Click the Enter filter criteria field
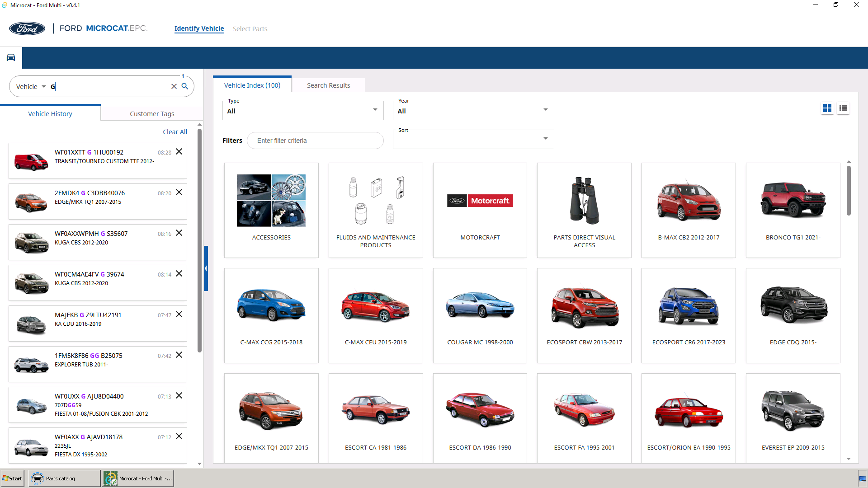 pyautogui.click(x=315, y=141)
